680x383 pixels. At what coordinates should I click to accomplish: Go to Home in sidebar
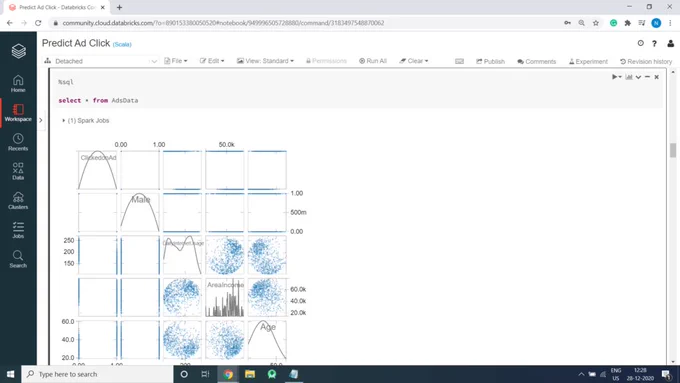click(x=18, y=83)
